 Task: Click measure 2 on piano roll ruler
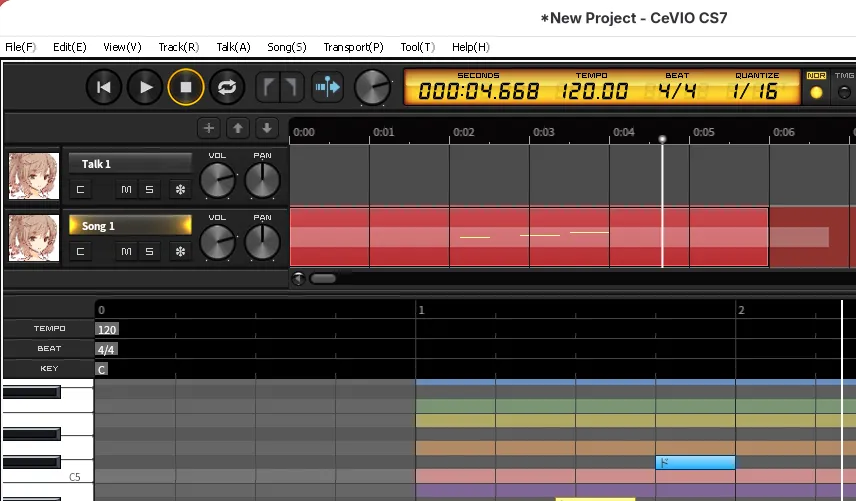tap(741, 310)
